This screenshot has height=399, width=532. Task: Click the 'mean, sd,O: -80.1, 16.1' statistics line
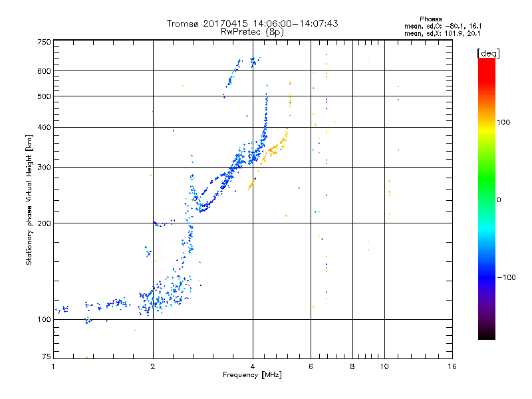443,26
